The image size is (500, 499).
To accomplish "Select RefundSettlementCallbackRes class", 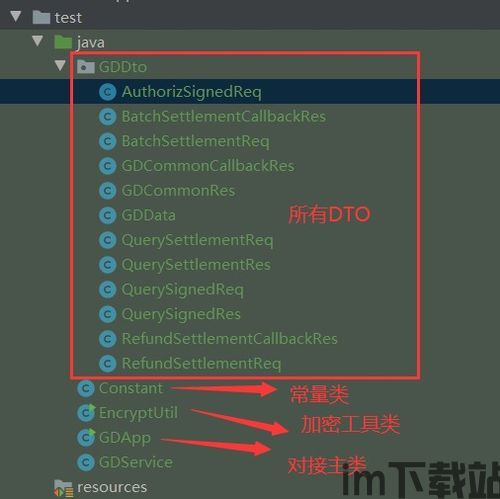I will pyautogui.click(x=230, y=339).
